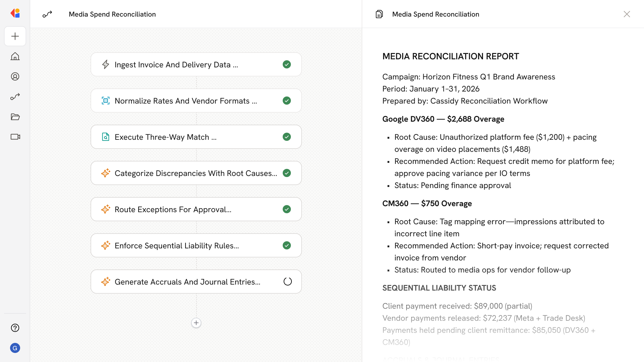The height and width of the screenshot is (362, 644).
Task: Open the workflows icon in sidebar
Action: 15,97
